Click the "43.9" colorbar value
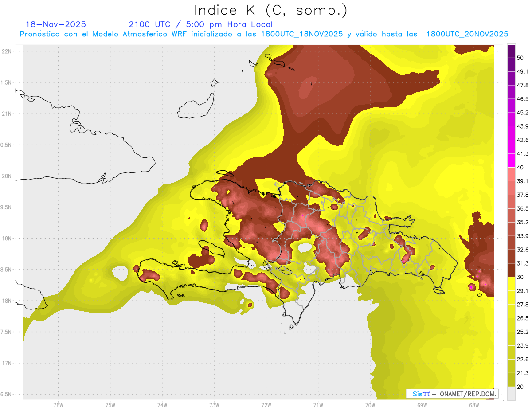This screenshot has height=411, width=532. pyautogui.click(x=523, y=126)
